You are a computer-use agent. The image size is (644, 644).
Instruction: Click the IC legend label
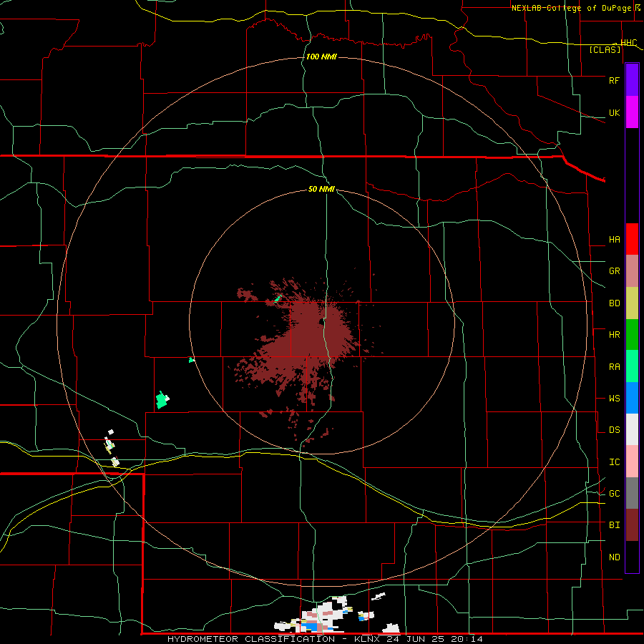[x=614, y=462]
